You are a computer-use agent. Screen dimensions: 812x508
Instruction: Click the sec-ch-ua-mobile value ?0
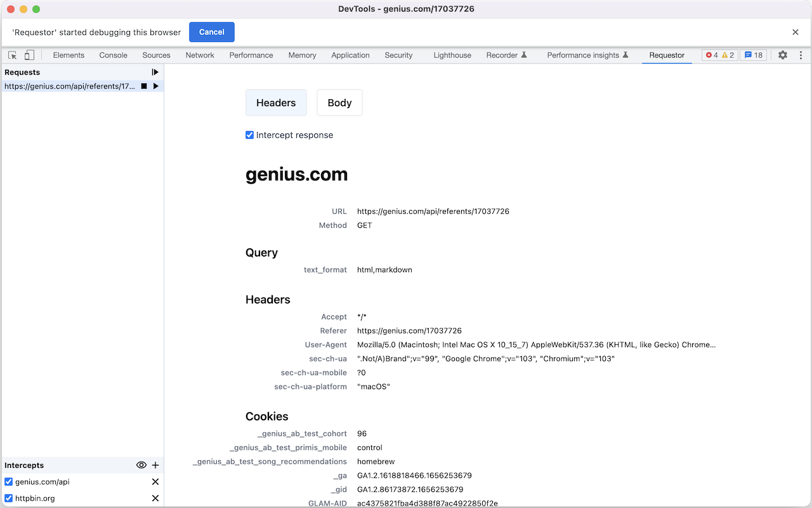(362, 373)
